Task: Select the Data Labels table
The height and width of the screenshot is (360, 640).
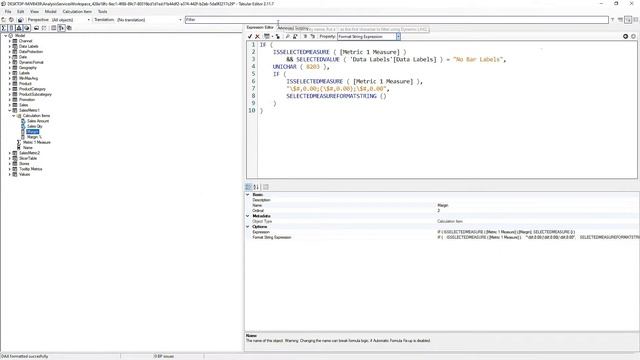Action: coord(29,46)
